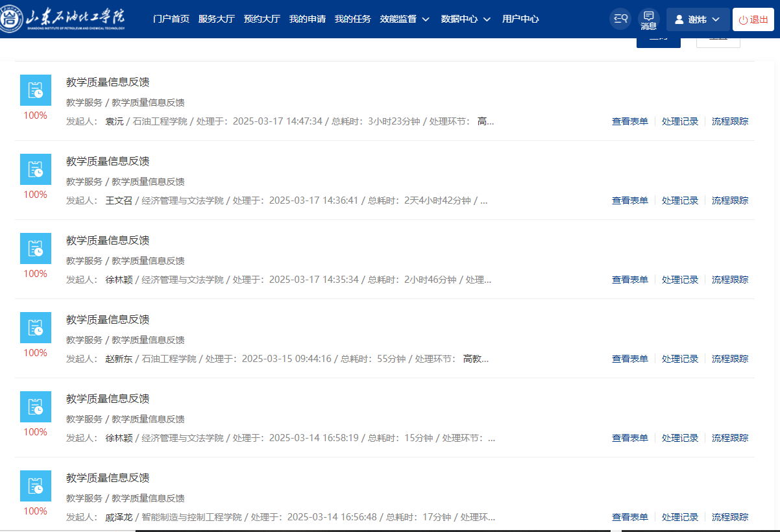Open the 谢炜 user account dropdown
780x532 pixels.
pos(698,19)
